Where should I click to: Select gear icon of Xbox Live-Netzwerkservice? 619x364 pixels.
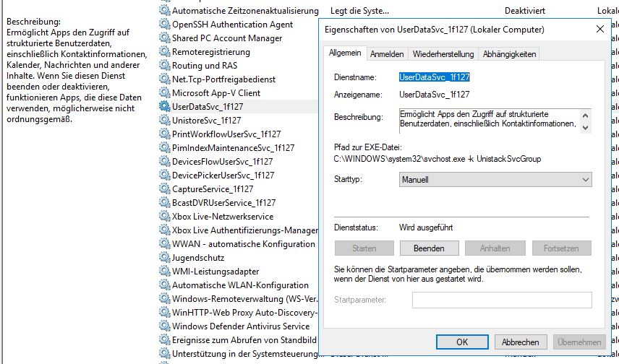coord(164,217)
